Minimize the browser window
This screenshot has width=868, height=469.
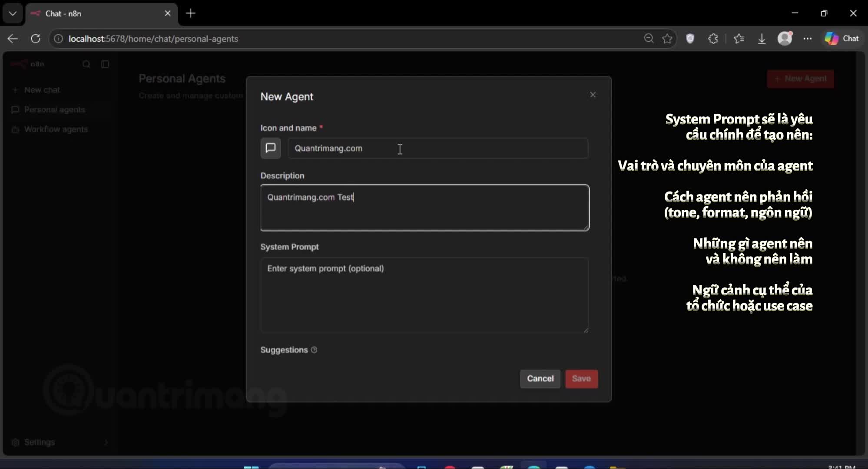click(x=795, y=13)
